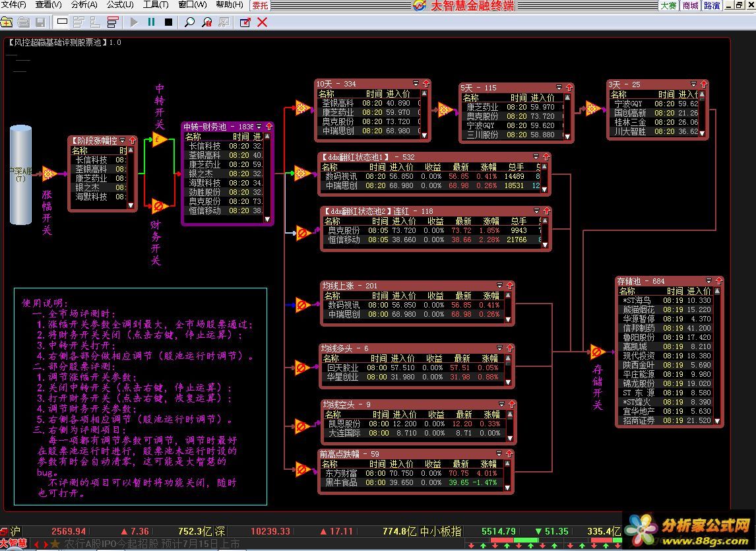Start the pool with the play icon
Screen dimensions: 756x551
pos(134,22)
